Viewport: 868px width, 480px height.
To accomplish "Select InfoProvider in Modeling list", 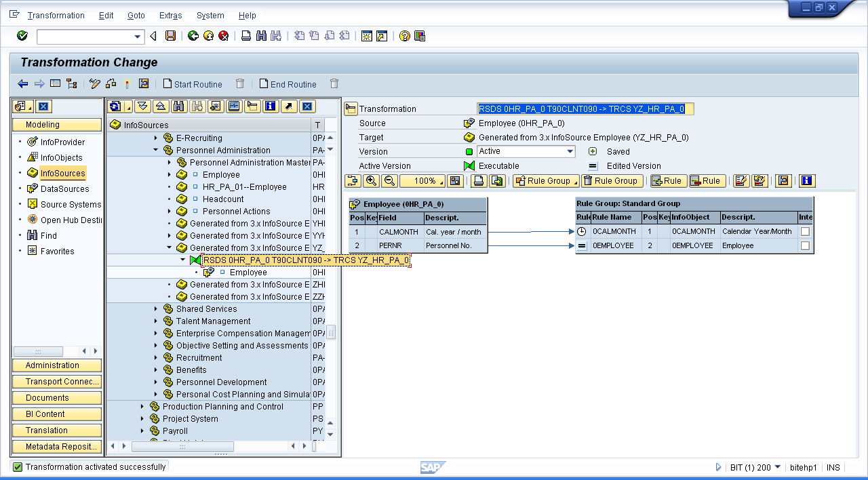I will (x=62, y=142).
